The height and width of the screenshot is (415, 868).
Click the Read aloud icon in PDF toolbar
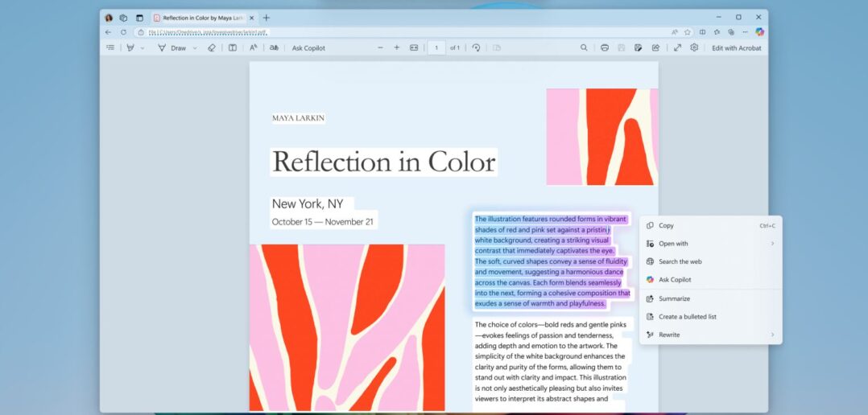(x=254, y=48)
